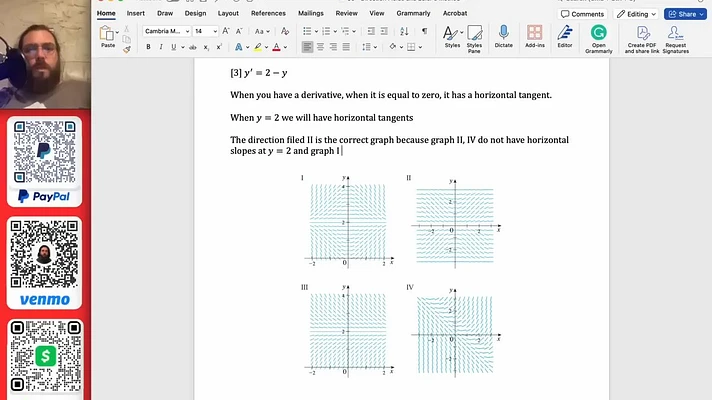Viewport: 712px width, 400px height.
Task: Apply the red font color swatch
Action: click(276, 47)
